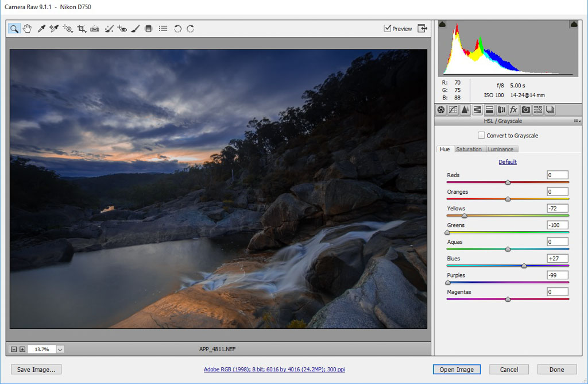Toggle the highlight clipping warning

(574, 24)
